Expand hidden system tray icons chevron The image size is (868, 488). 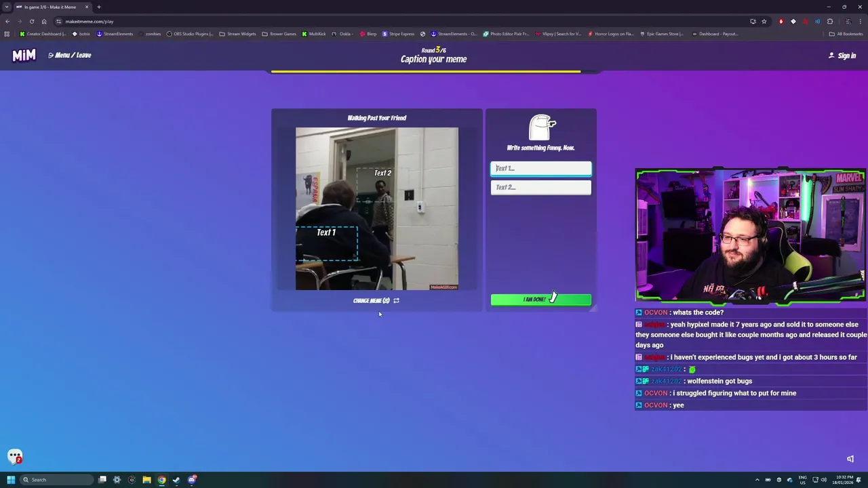pyautogui.click(x=757, y=480)
